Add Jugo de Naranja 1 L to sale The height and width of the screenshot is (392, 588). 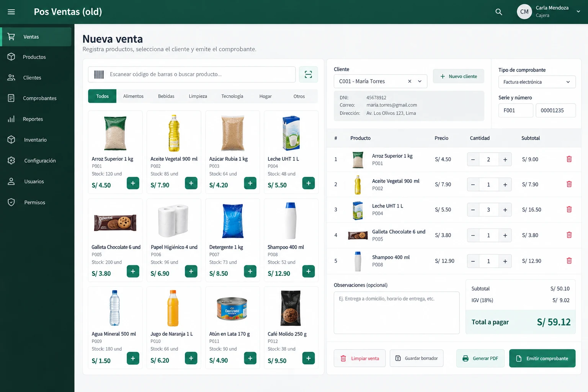191,358
